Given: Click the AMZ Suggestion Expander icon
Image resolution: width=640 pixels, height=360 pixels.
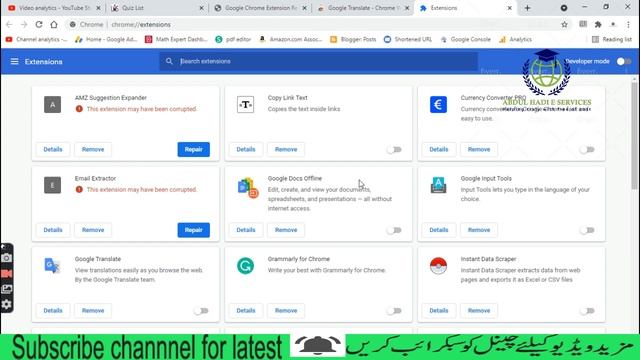Looking at the screenshot, I should click(53, 104).
